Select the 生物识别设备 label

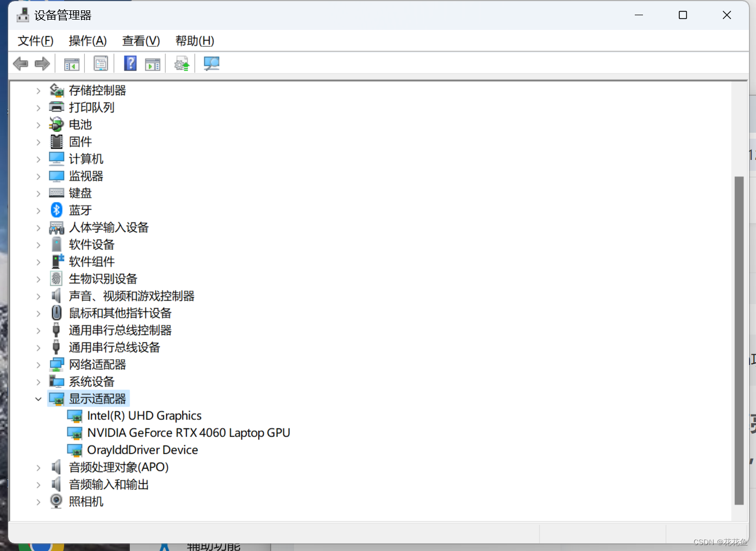coord(103,278)
